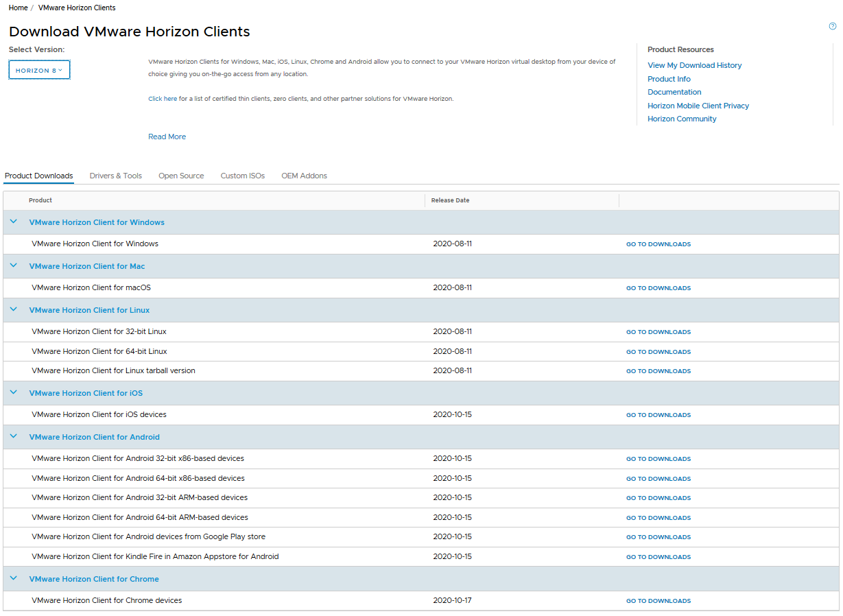The height and width of the screenshot is (616, 843).
Task: Go to downloads for Kindle Fire client
Action: coord(658,557)
